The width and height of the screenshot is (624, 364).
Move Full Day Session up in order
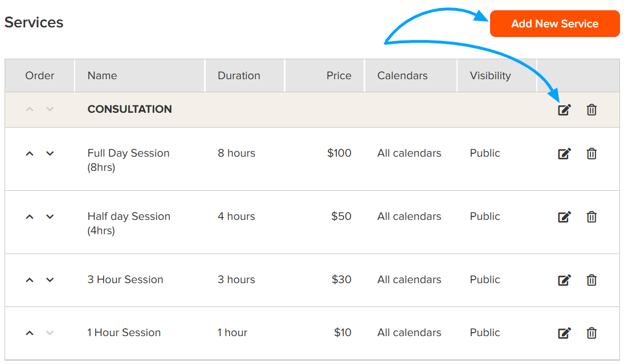coord(30,154)
